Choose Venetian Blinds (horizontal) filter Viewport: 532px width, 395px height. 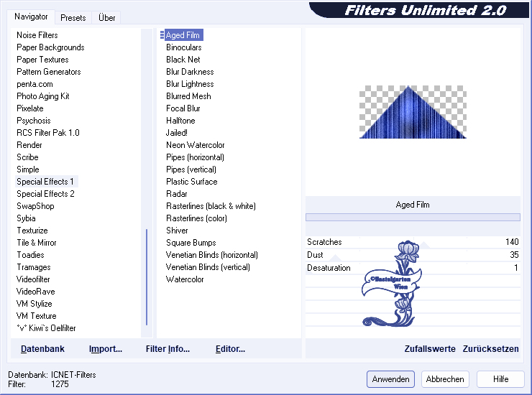(x=212, y=255)
